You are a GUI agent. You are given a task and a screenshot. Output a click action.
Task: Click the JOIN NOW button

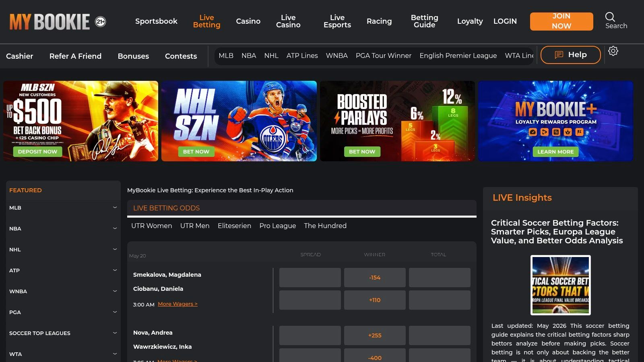tap(561, 21)
